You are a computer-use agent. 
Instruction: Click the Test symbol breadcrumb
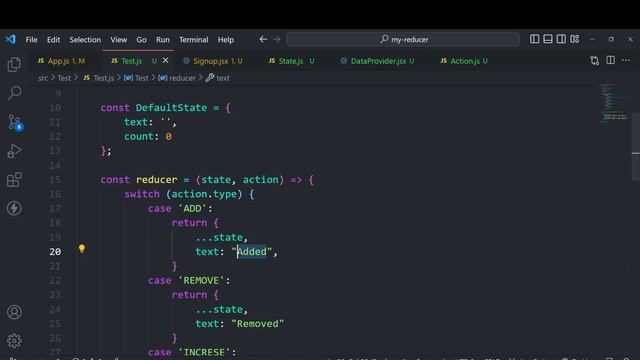pyautogui.click(x=136, y=78)
